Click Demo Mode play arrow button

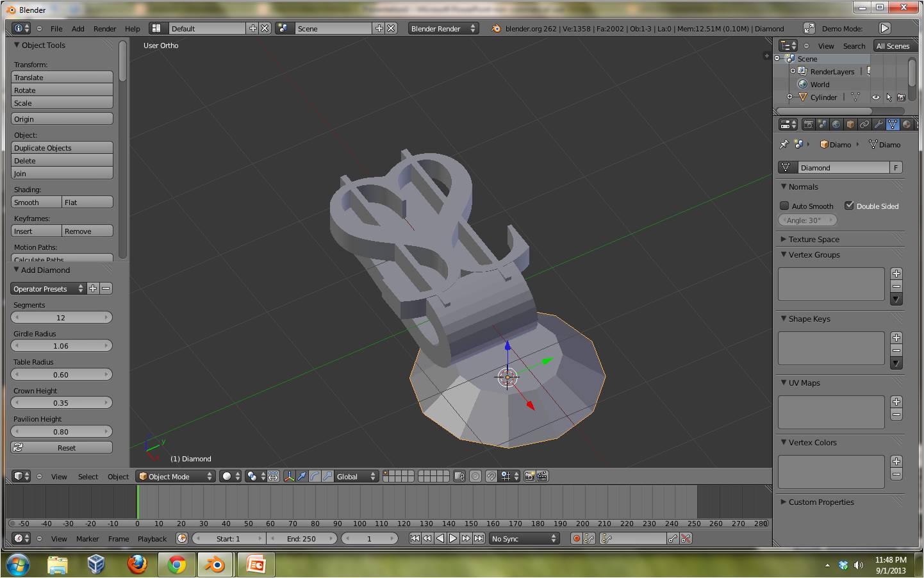(x=885, y=28)
